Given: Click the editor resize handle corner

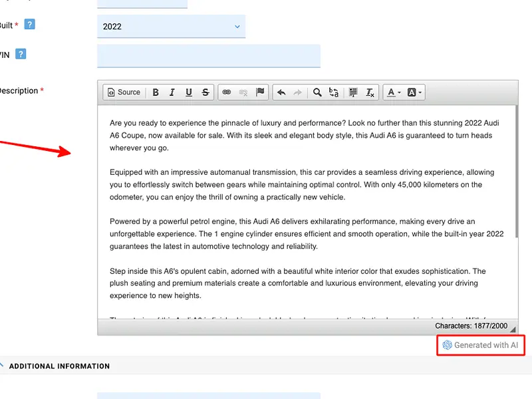Looking at the screenshot, I should coord(513,329).
